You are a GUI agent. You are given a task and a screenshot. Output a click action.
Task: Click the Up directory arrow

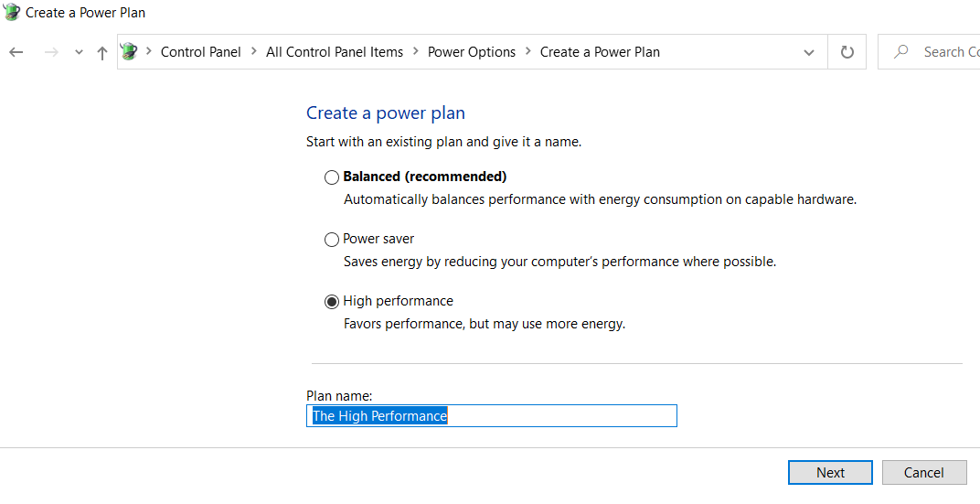pos(102,52)
